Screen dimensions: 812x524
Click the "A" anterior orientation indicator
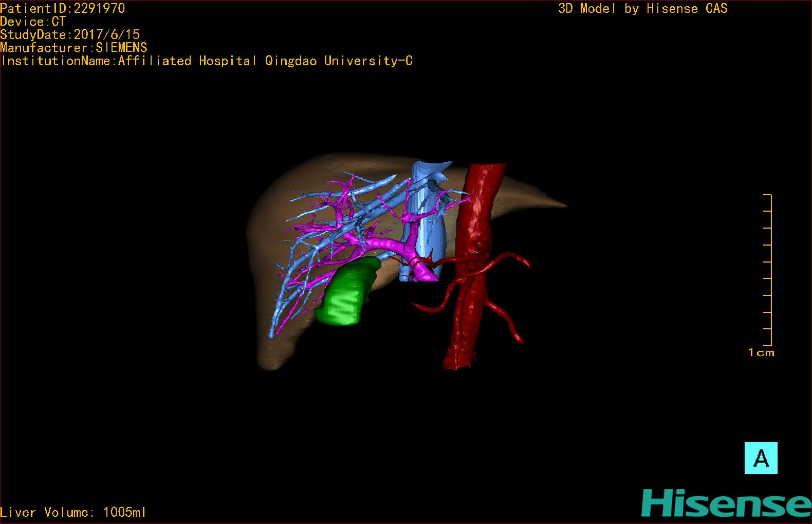tap(761, 458)
